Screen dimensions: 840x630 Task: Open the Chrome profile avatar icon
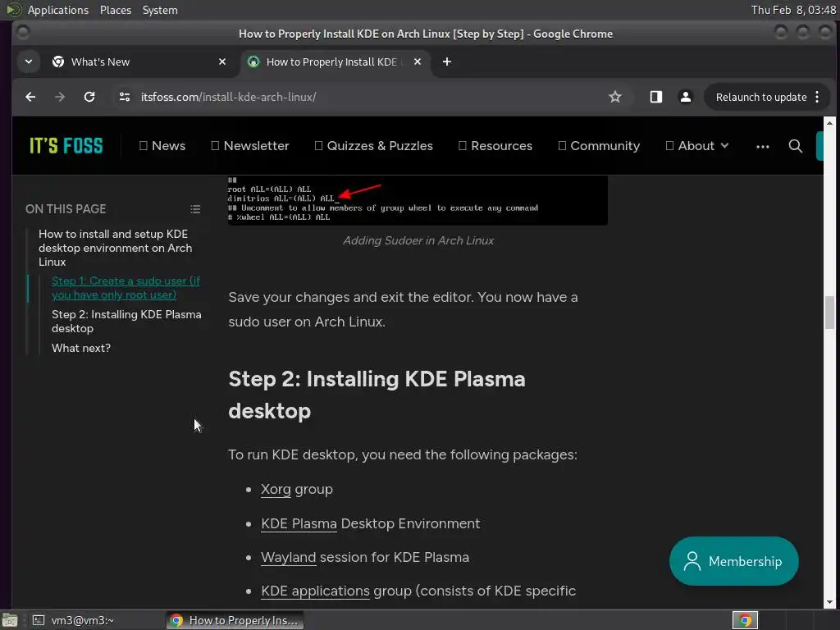click(685, 97)
